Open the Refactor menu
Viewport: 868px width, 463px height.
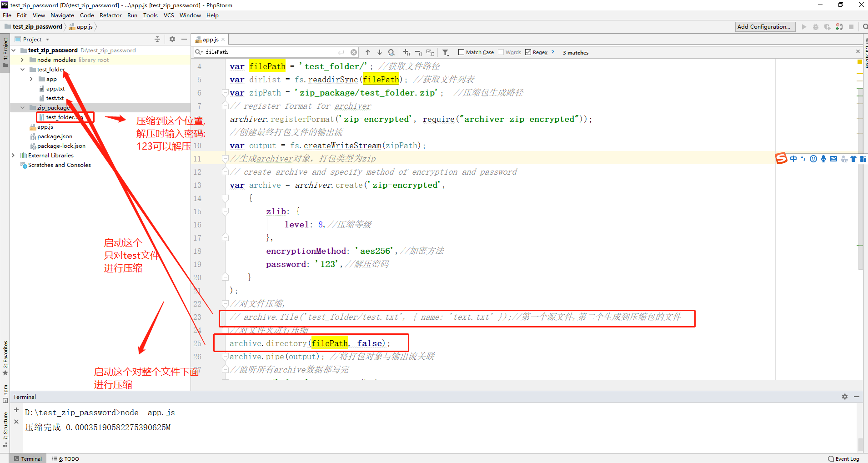tap(110, 15)
